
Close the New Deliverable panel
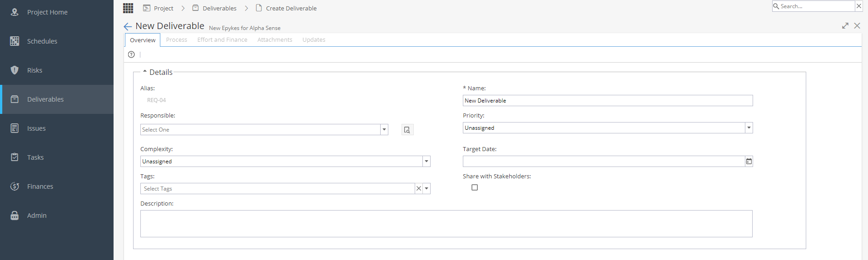(857, 26)
